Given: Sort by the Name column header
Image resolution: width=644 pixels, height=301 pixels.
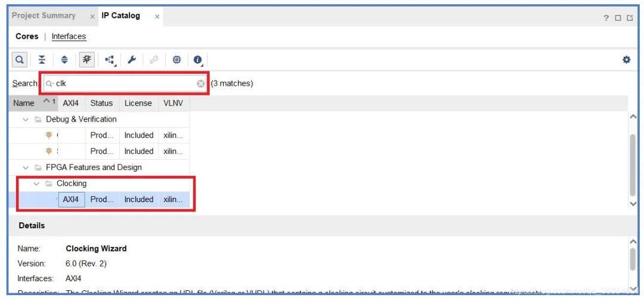Looking at the screenshot, I should [x=33, y=103].
